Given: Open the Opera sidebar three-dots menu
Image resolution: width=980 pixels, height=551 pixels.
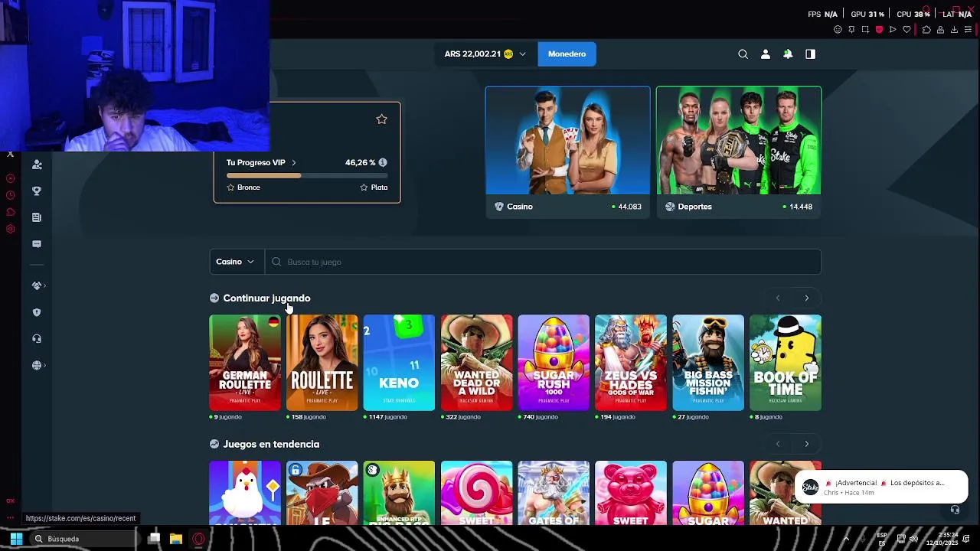Looking at the screenshot, I should (x=11, y=518).
